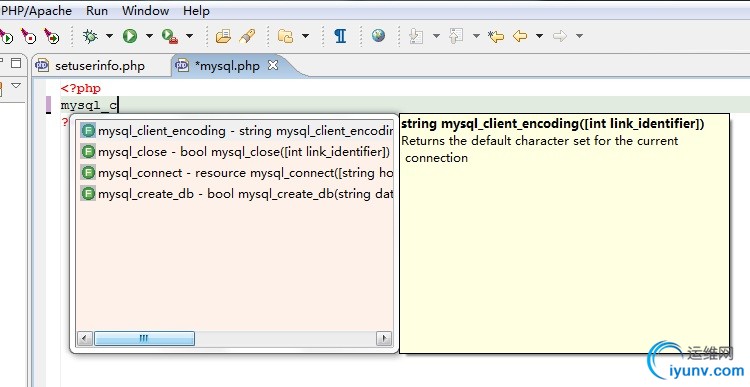
Task: Maximize the left side panel
Action: pos(16,63)
